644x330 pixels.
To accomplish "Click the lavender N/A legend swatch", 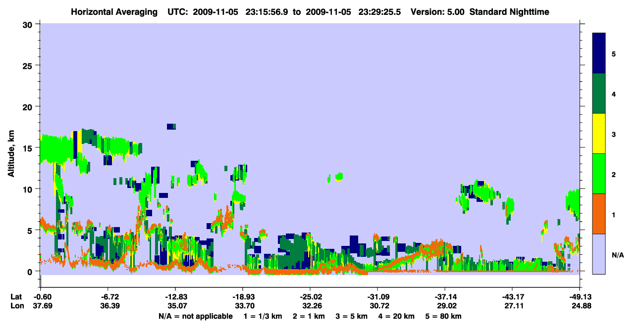I will point(599,253).
